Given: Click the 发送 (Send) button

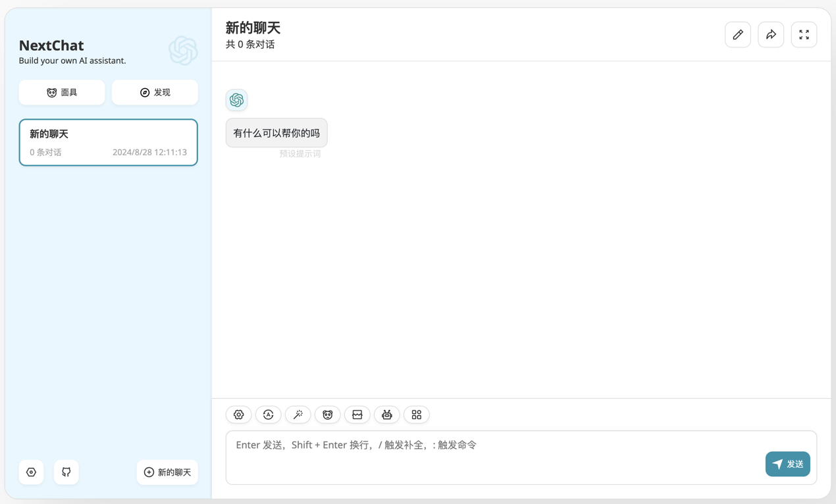Looking at the screenshot, I should click(787, 464).
